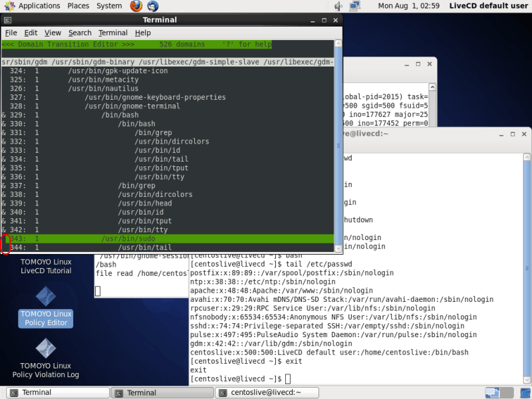Select domain row 336 /usr/bin/tty
The height and width of the screenshot is (399, 532).
(x=168, y=177)
